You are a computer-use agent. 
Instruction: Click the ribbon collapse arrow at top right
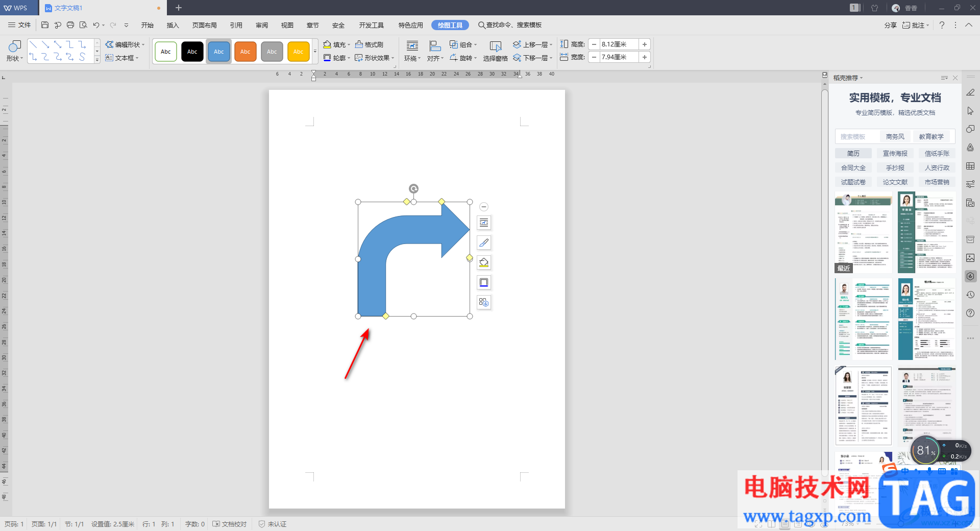968,25
